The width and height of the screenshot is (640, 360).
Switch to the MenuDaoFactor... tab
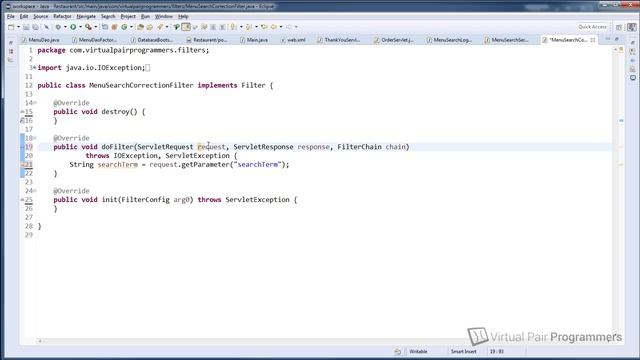click(x=95, y=40)
